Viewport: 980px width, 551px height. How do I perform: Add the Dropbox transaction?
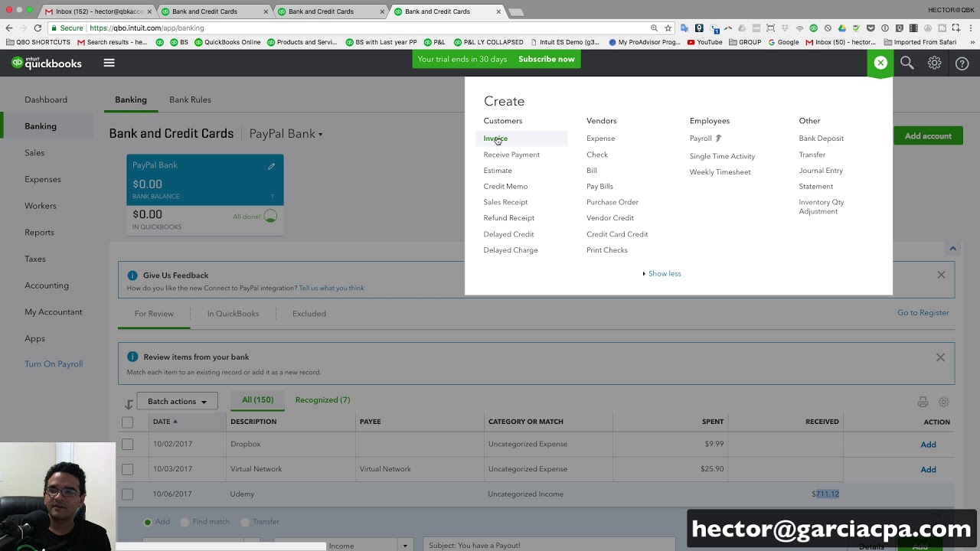coord(928,445)
